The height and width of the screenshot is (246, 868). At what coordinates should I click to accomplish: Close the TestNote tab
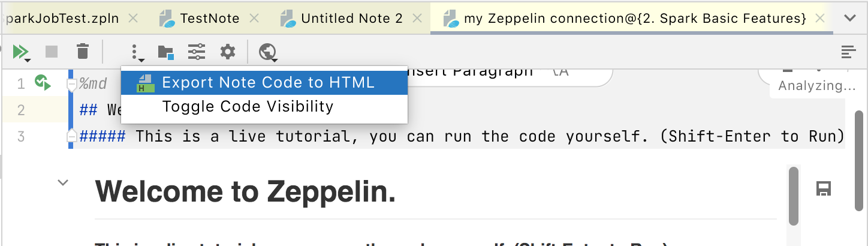pos(254,19)
